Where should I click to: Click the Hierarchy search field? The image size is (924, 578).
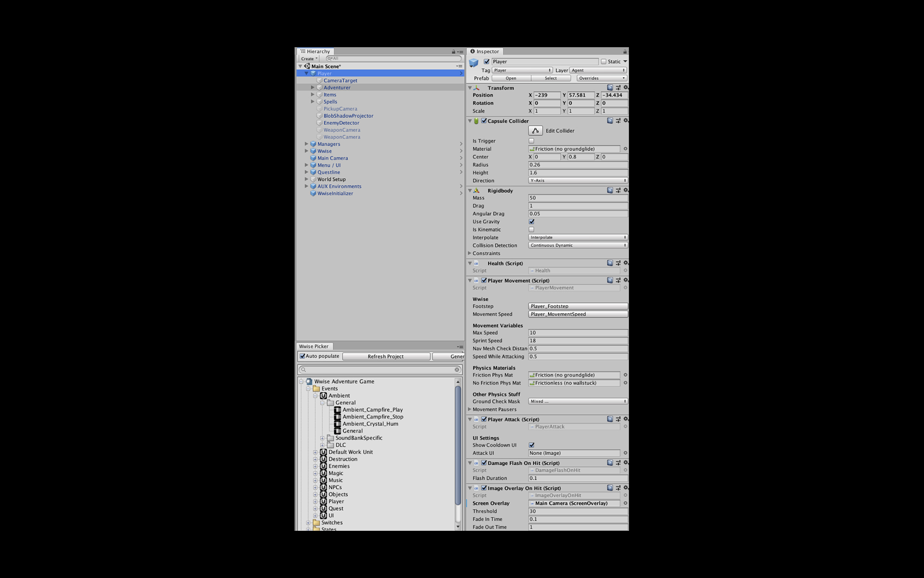(x=394, y=59)
